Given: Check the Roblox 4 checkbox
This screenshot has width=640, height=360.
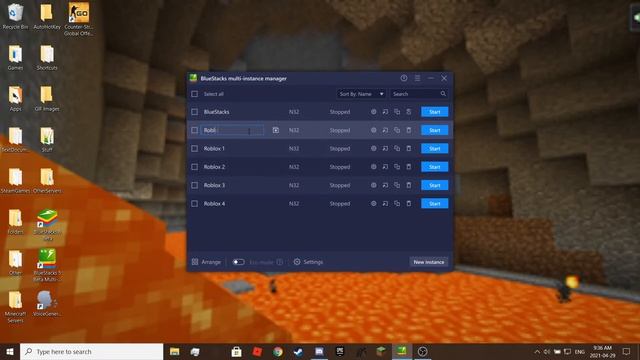Looking at the screenshot, I should point(195,204).
